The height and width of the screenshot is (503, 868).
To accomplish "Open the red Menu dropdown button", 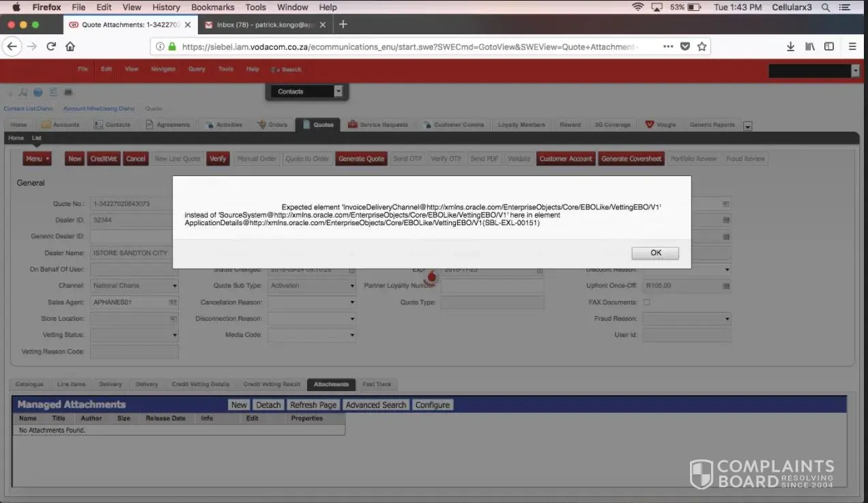I will [x=37, y=158].
